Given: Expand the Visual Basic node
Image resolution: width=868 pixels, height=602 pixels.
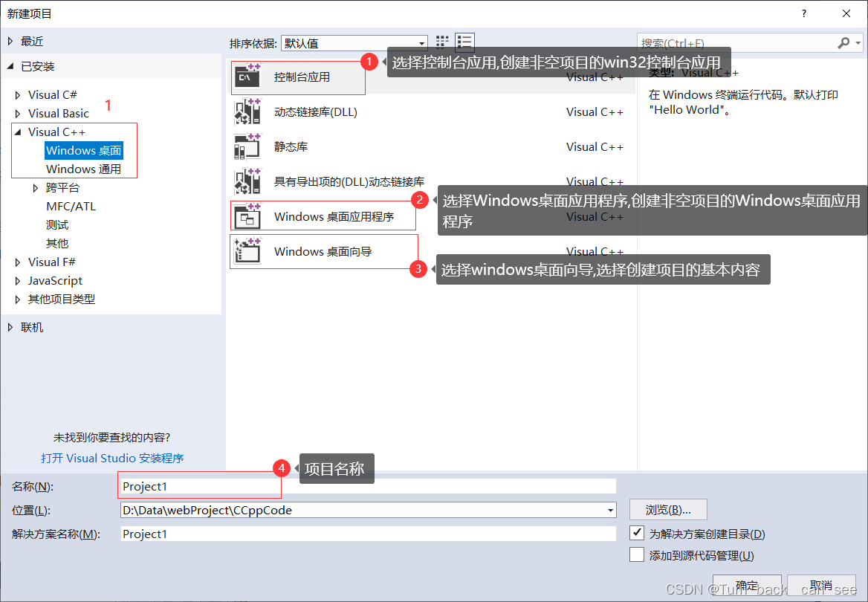Looking at the screenshot, I should tap(18, 114).
